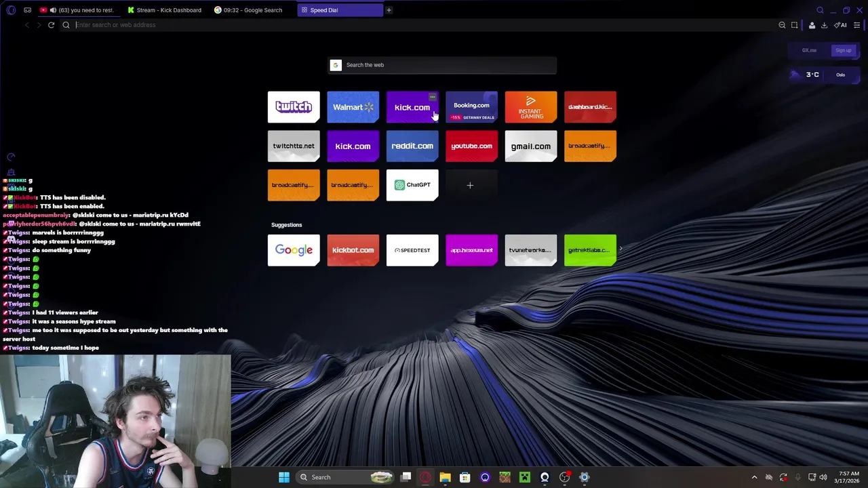Image resolution: width=868 pixels, height=488 pixels.
Task: Open the twitchtts.net tile
Action: (294, 146)
